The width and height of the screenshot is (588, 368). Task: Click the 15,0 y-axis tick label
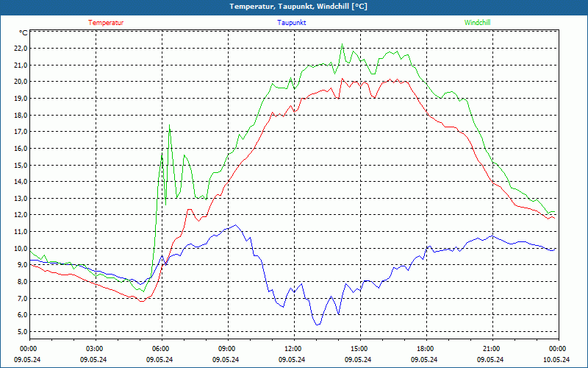(20, 165)
